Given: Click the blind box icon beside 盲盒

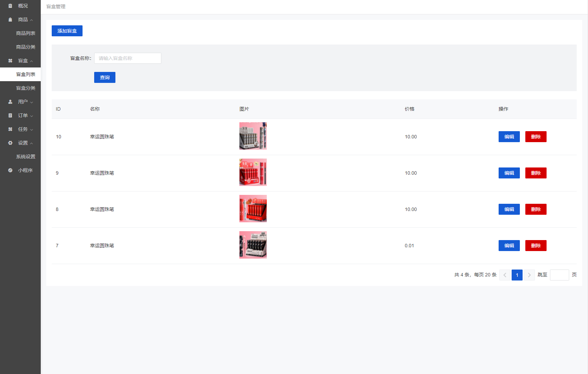Looking at the screenshot, I should pos(10,61).
